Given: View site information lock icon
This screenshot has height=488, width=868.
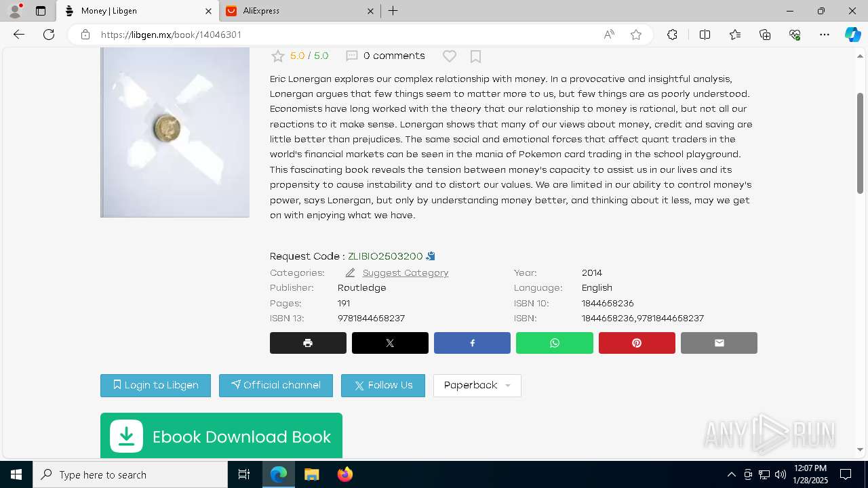Looking at the screenshot, I should click(x=85, y=35).
